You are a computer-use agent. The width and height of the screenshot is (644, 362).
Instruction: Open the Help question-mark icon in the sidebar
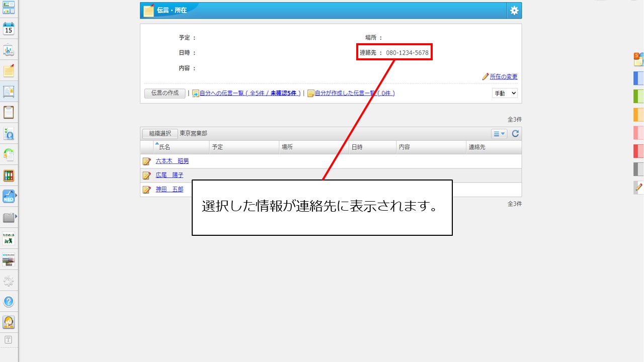[9, 301]
